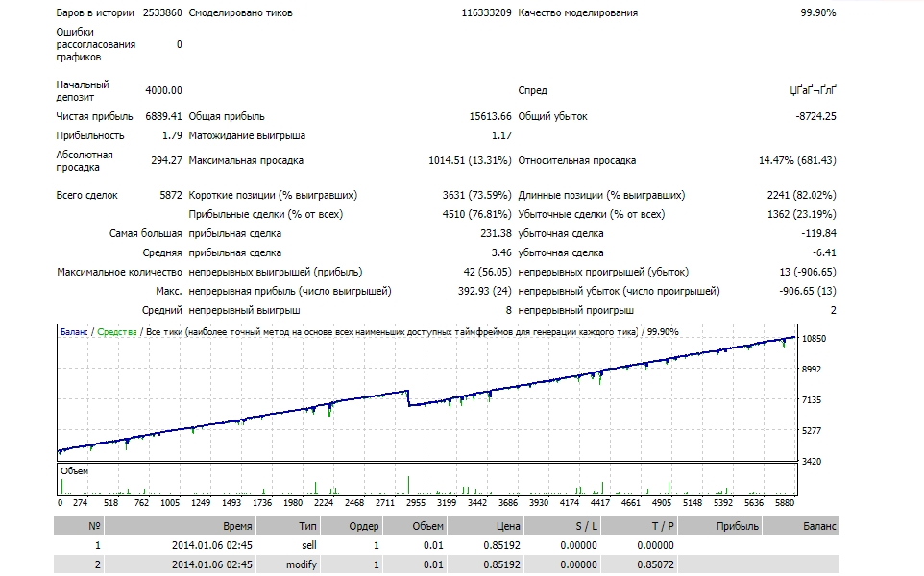924x576 pixels.
Task: Click the expected payoff value 1.17
Action: [501, 135]
